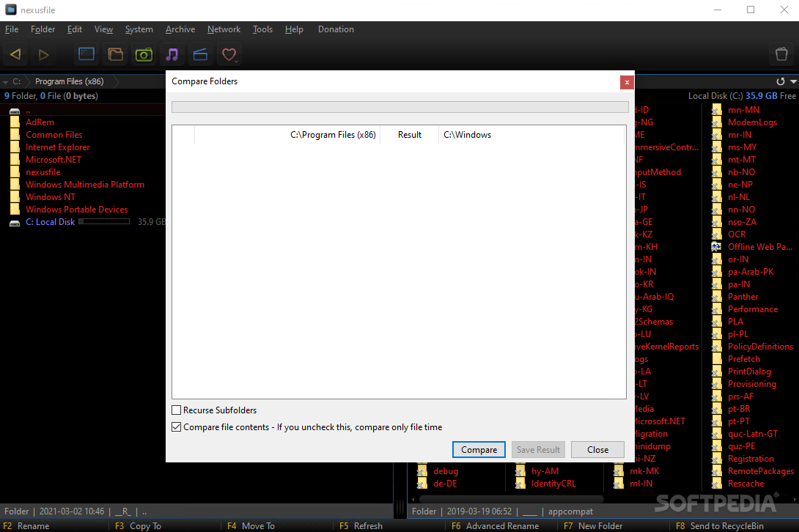This screenshot has width=799, height=532.
Task: Open the File menu
Action: click(12, 29)
